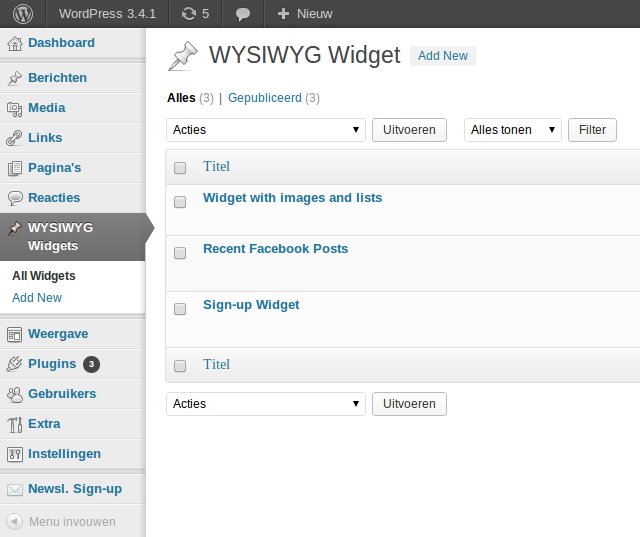Collapse sidebar with 'Menu invouwen'

(x=72, y=521)
